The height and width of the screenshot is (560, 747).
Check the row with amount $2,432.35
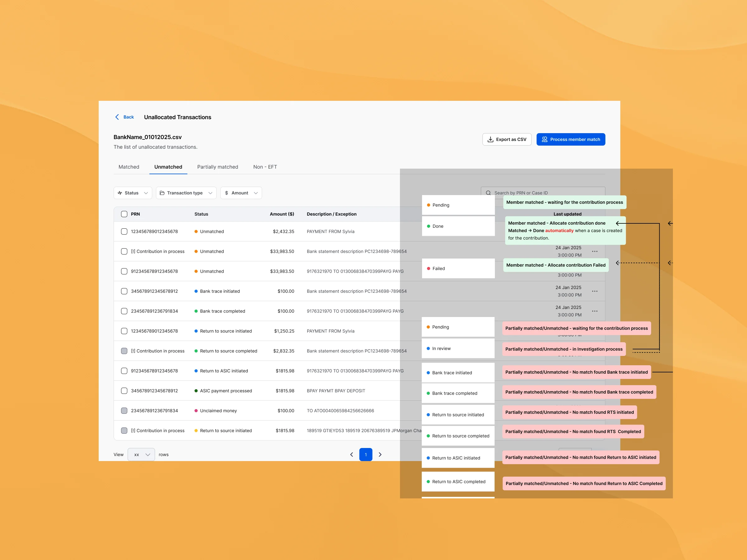click(124, 231)
